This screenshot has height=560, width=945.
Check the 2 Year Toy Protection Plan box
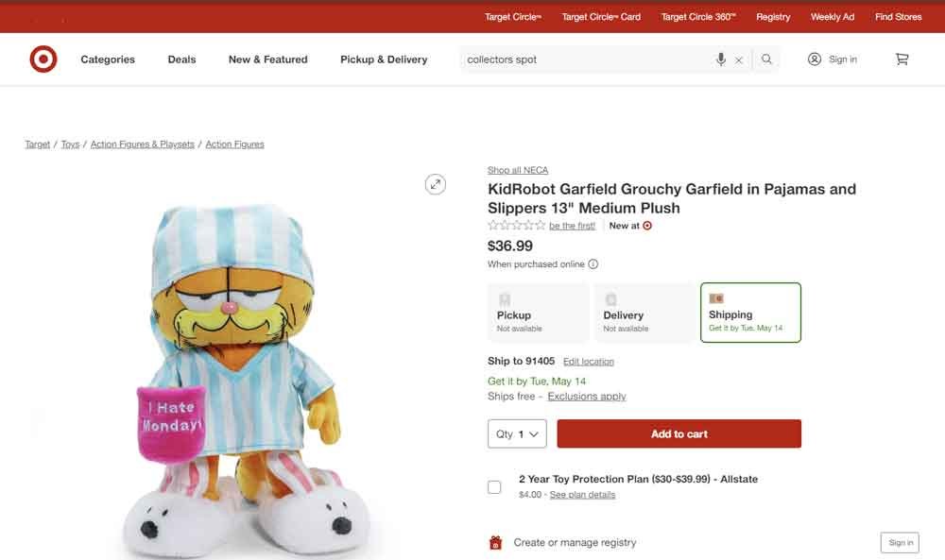coord(494,486)
